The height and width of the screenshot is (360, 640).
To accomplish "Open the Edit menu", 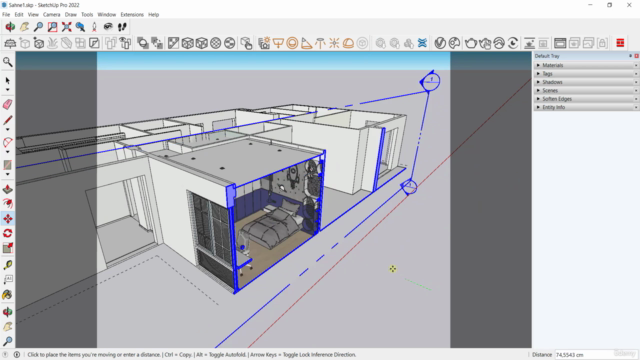I will point(19,15).
